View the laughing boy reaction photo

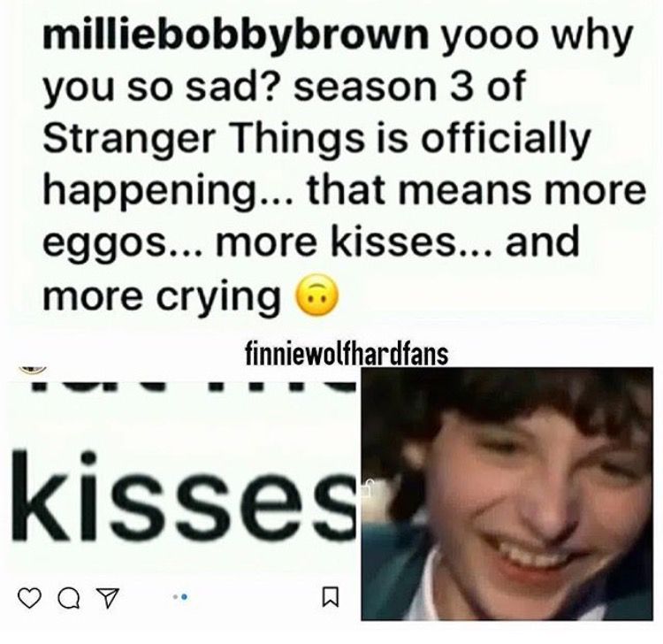507,494
